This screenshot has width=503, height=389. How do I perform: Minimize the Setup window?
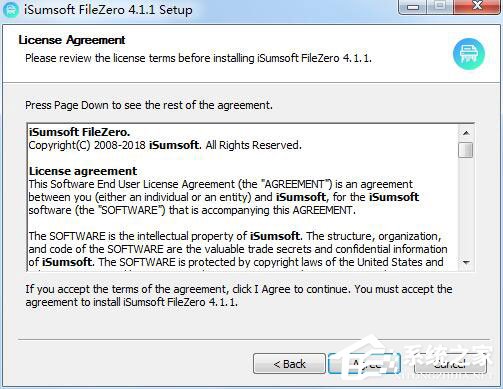(x=413, y=7)
